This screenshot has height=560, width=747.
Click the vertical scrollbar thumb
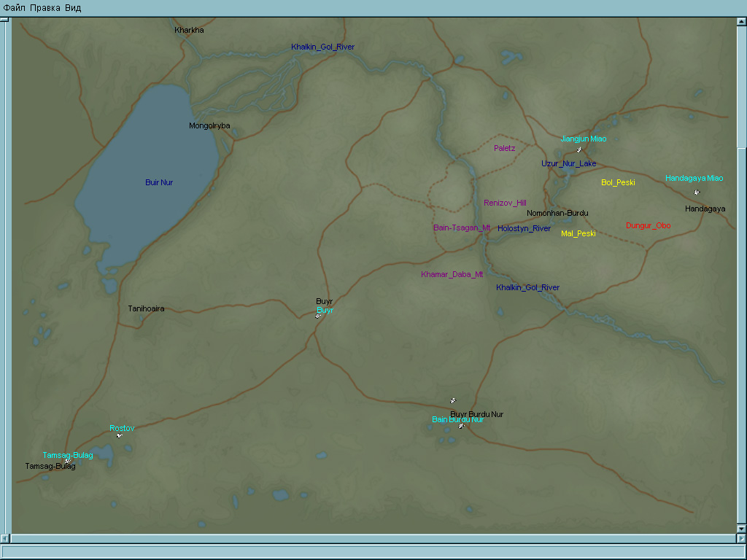point(742,335)
